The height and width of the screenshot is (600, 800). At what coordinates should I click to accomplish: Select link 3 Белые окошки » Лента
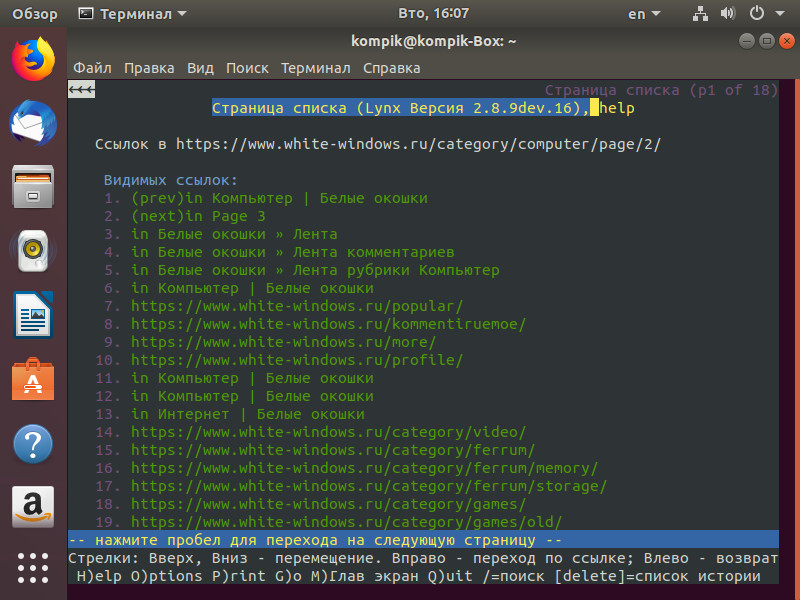click(234, 234)
